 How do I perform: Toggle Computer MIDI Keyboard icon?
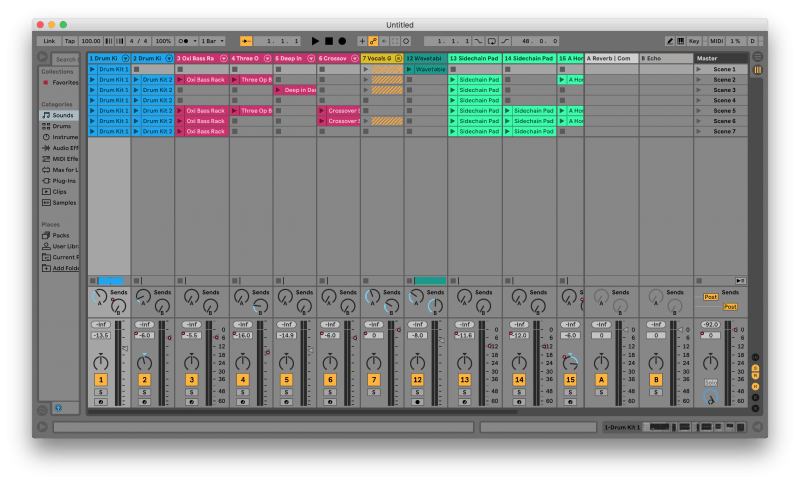pos(680,41)
